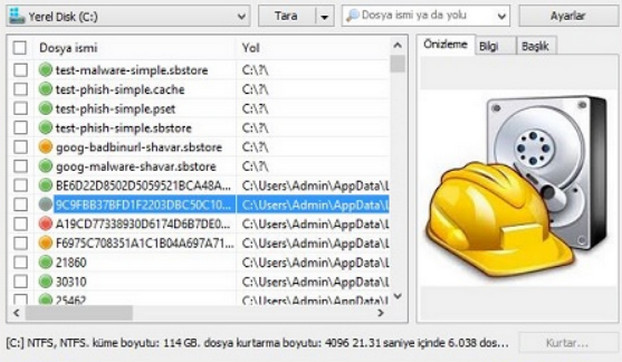Check the box for file 30310
This screenshot has height=362, width=622.
click(x=21, y=282)
